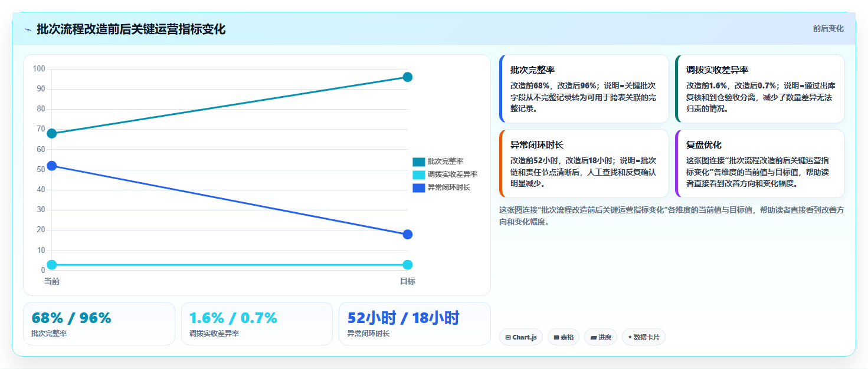Open the 调拨实收差异率 explanation card title
Screen dimensions: 868x369
(717, 70)
